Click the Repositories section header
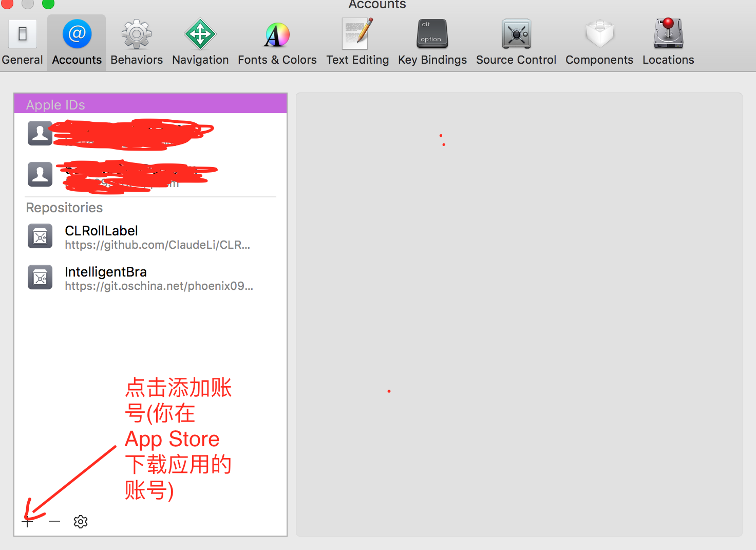Image resolution: width=756 pixels, height=550 pixels. tap(64, 208)
